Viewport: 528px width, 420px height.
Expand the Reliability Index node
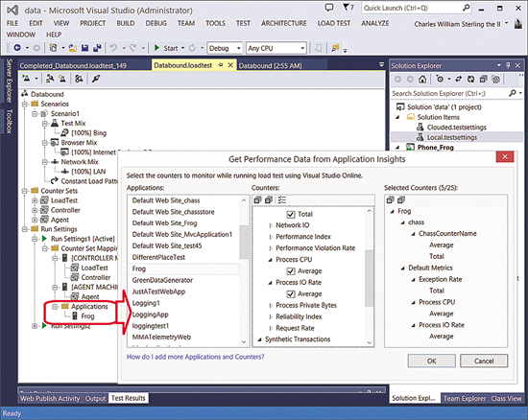271,317
